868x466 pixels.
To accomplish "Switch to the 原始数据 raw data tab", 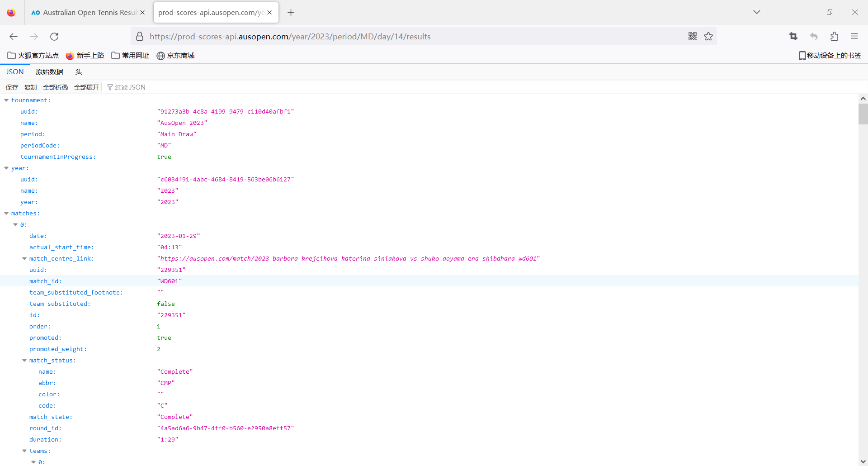I will pyautogui.click(x=50, y=72).
